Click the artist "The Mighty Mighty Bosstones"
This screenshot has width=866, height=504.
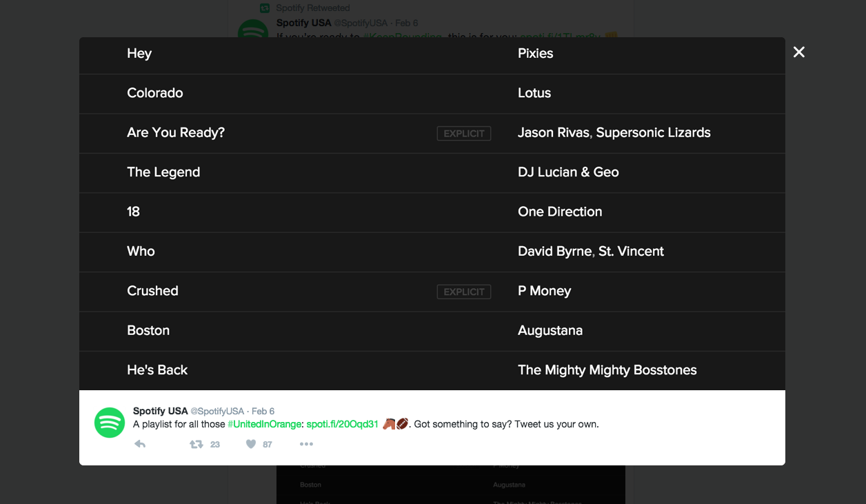[x=607, y=370]
